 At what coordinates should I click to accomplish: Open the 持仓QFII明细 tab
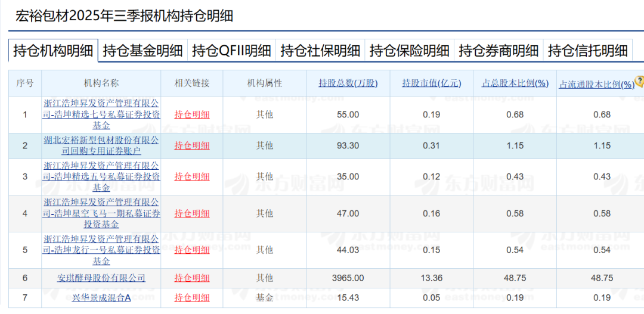(x=231, y=51)
